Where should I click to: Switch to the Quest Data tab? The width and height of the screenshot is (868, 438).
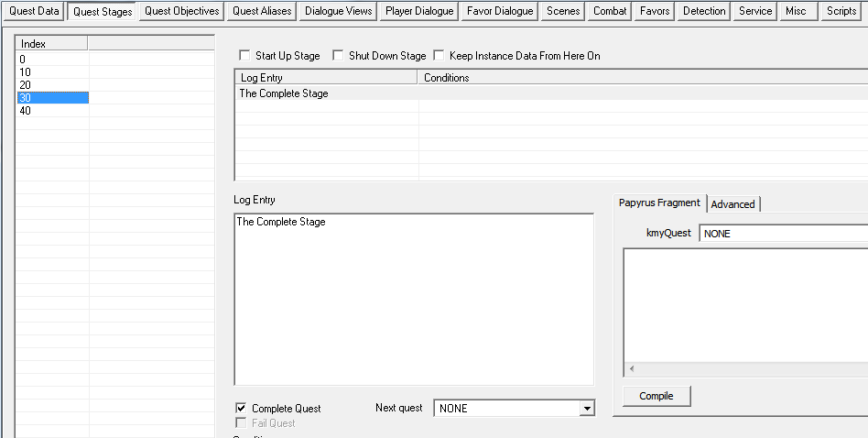(x=34, y=11)
